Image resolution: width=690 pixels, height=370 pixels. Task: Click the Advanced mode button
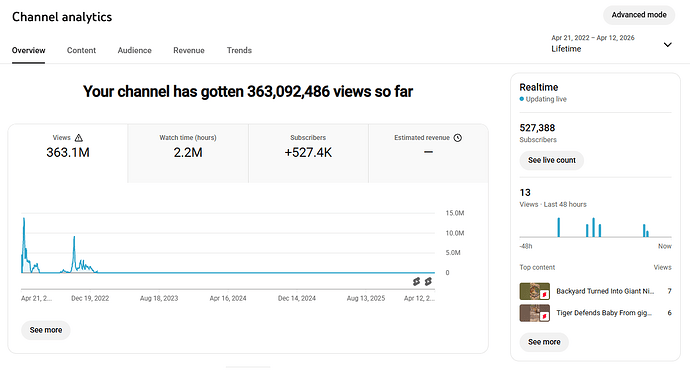coord(639,15)
